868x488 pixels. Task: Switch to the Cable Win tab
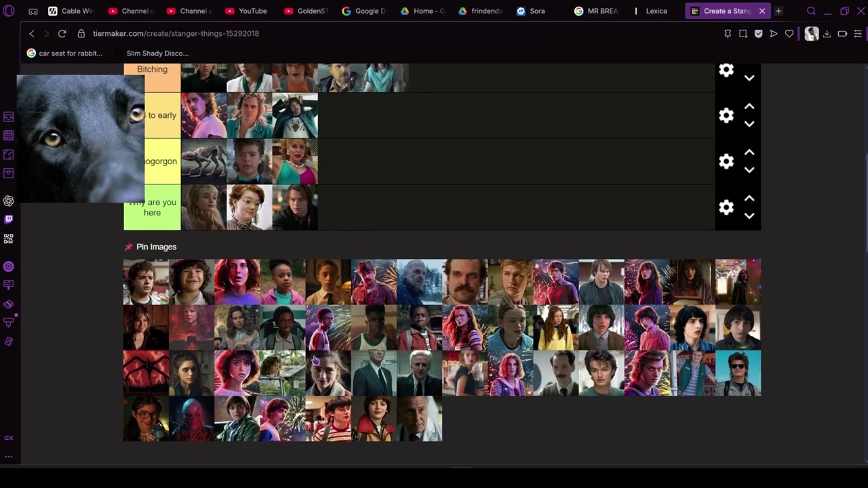tap(71, 11)
